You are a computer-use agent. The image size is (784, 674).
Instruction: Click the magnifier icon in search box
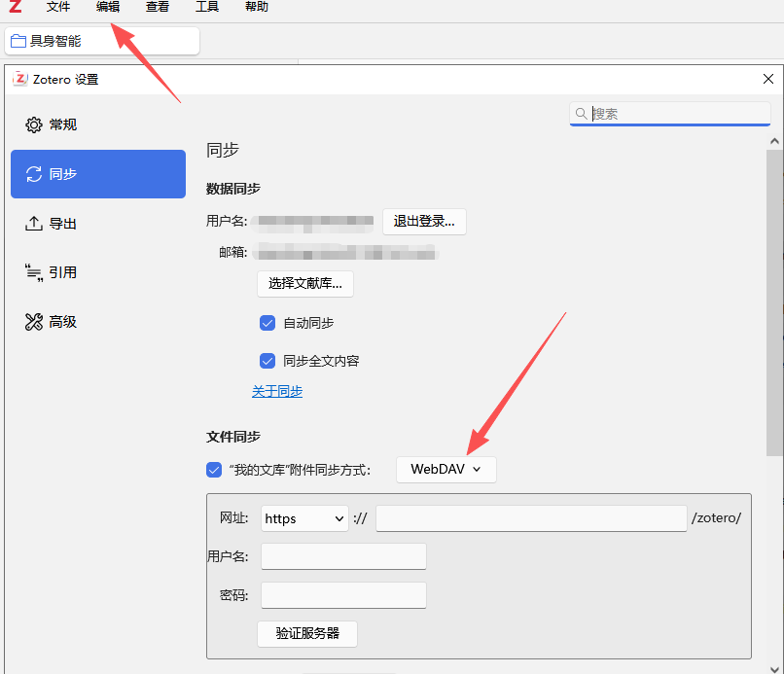(x=581, y=114)
